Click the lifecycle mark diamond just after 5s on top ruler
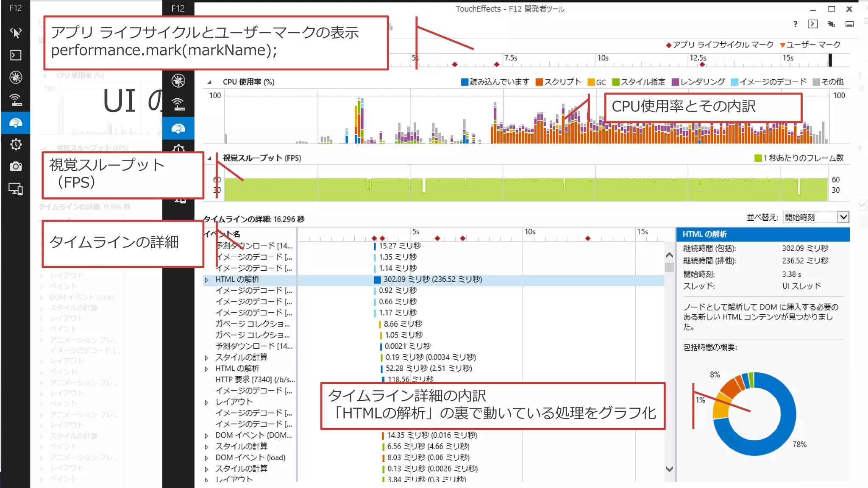Viewport: 868px width, 488px height. pyautogui.click(x=454, y=64)
